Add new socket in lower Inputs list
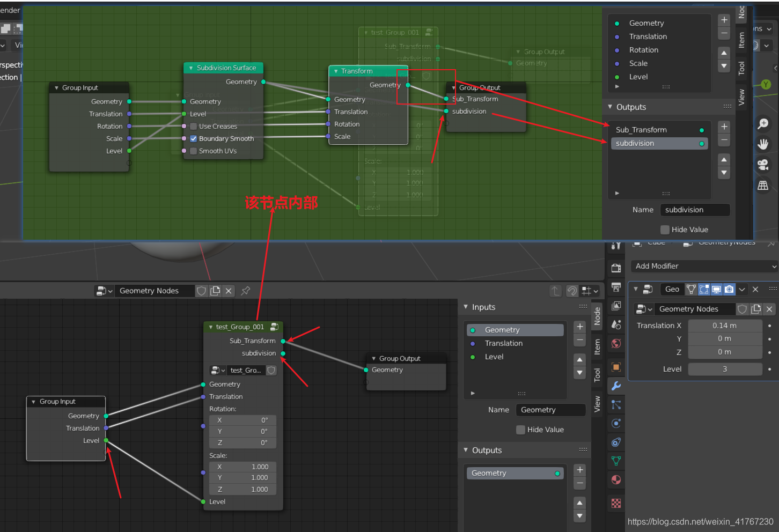This screenshot has height=532, width=779. (580, 327)
